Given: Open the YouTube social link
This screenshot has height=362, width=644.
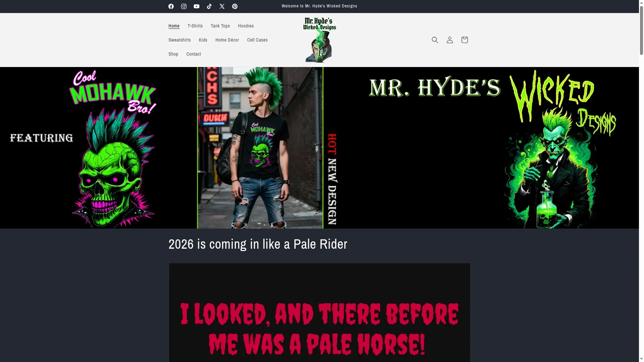Looking at the screenshot, I should tap(197, 6).
